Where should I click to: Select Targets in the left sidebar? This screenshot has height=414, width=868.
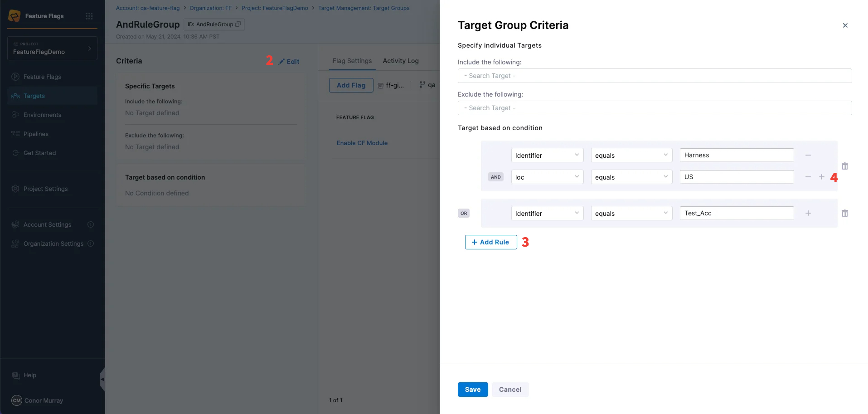34,96
